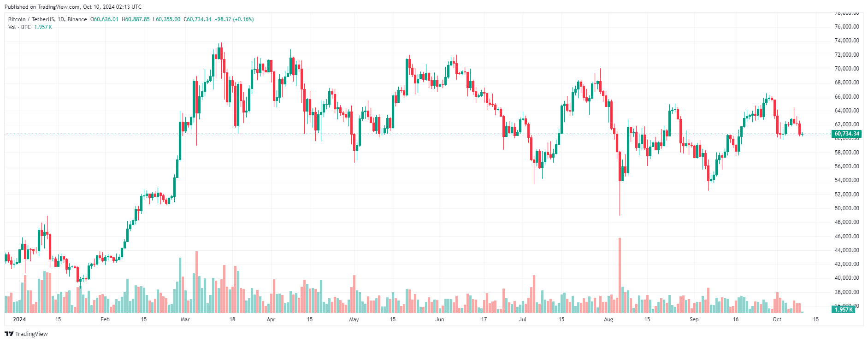The width and height of the screenshot is (868, 342).
Task: Click the 2024 year label on the time axis
Action: pos(19,319)
